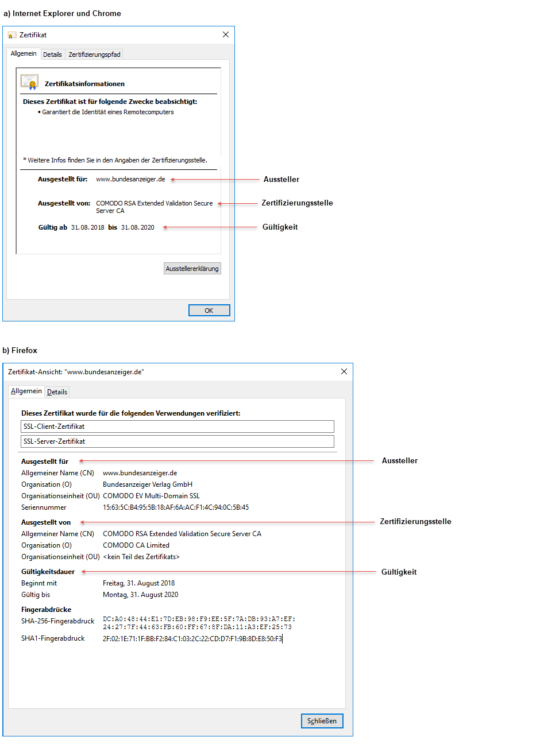Image resolution: width=540 pixels, height=756 pixels.
Task: Close the Zertifikat dialog with the X
Action: pyautogui.click(x=226, y=34)
